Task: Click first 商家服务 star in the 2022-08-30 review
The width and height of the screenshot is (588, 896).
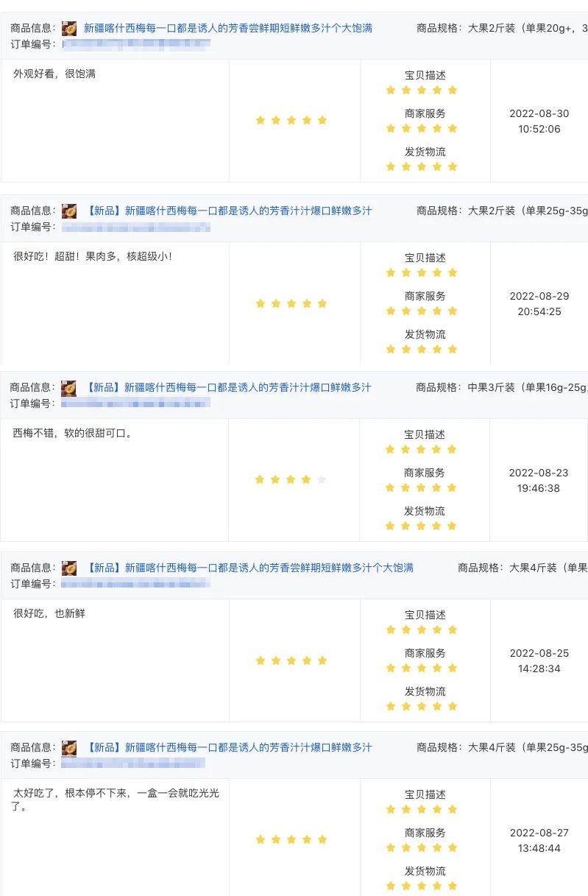Action: 391,128
